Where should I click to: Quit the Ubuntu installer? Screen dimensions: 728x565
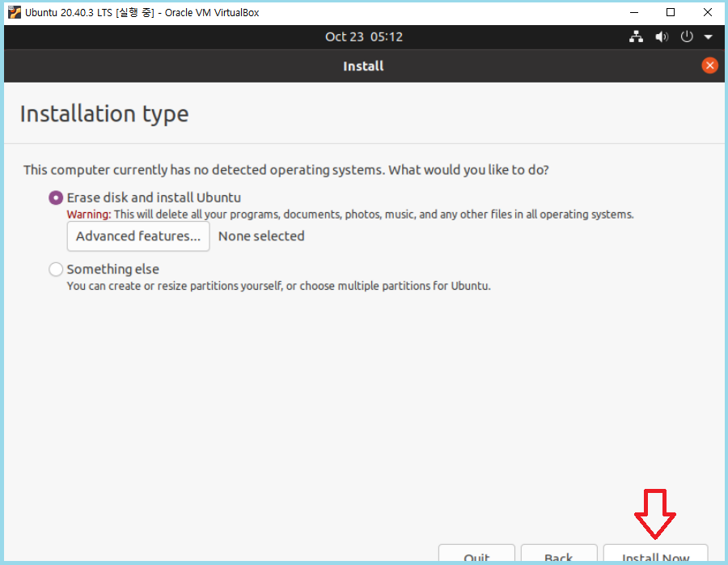[x=476, y=554]
